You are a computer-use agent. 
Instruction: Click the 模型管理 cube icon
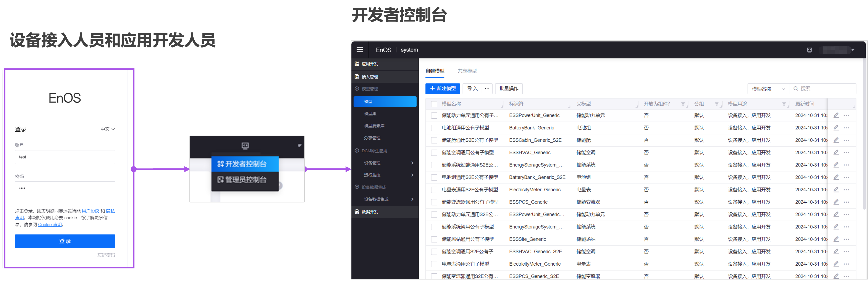(x=357, y=89)
